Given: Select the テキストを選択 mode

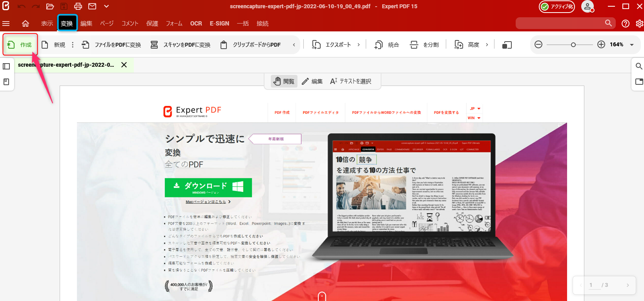Looking at the screenshot, I should click(x=350, y=81).
